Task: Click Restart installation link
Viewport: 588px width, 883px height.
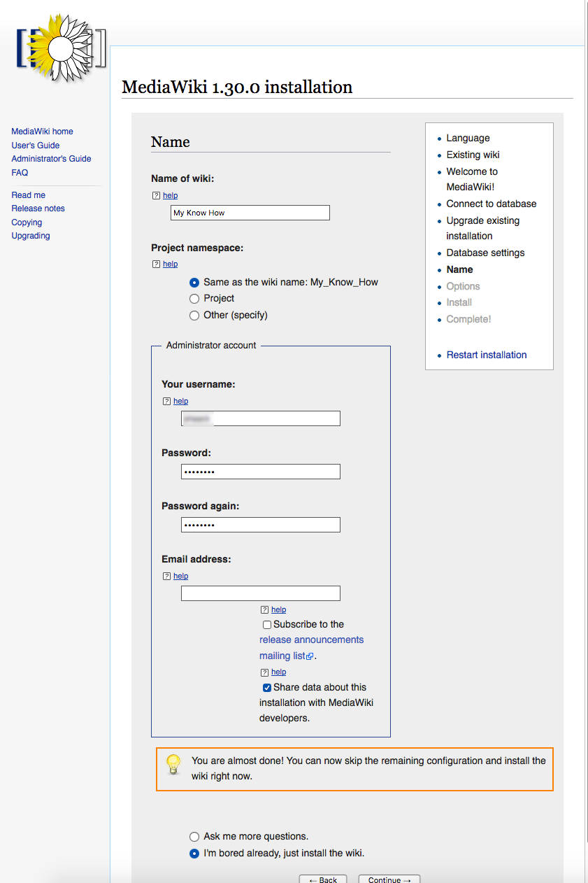Action: [x=487, y=355]
